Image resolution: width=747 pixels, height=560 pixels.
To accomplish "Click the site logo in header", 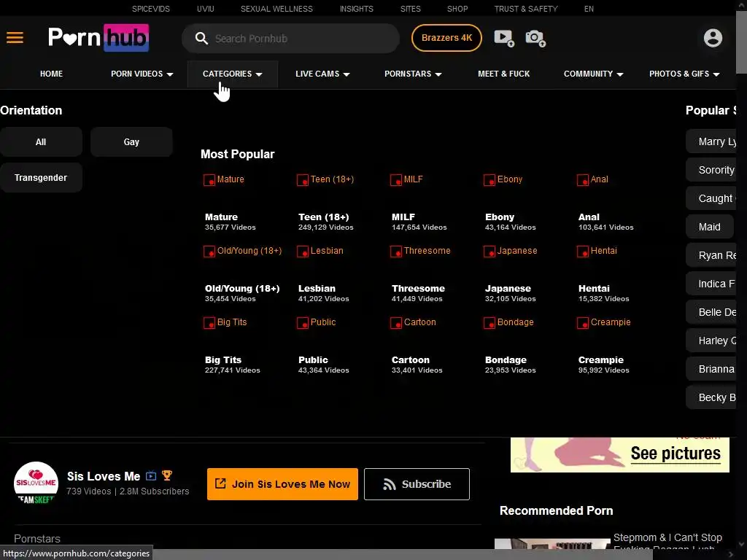I will (x=98, y=38).
